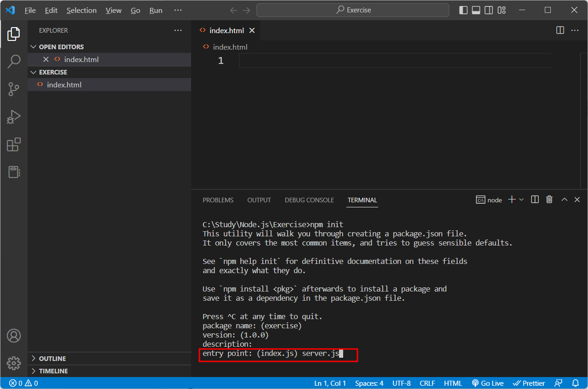Open editor More Actions ellipsis
Screen dimensions: 588x389
click(575, 30)
